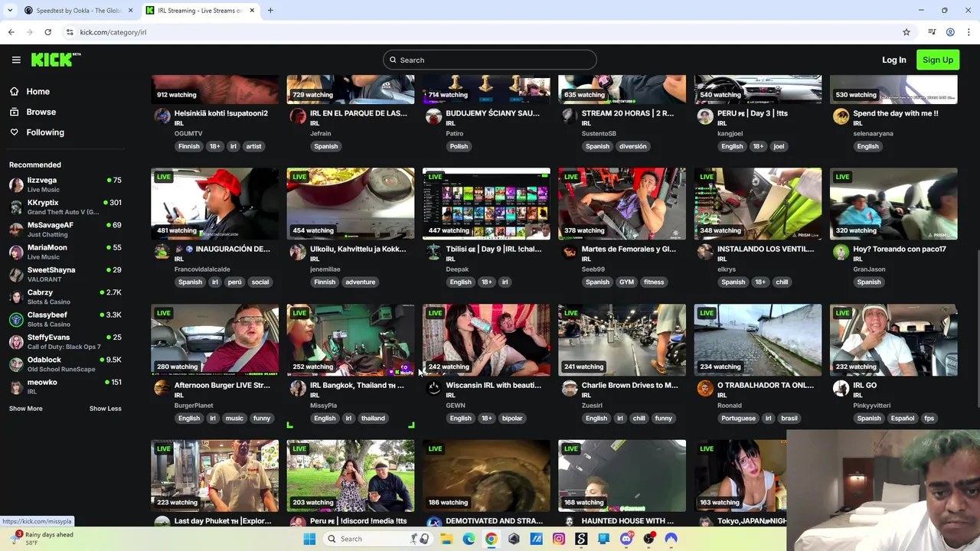
Task: Click the Log In button
Action: (x=893, y=60)
